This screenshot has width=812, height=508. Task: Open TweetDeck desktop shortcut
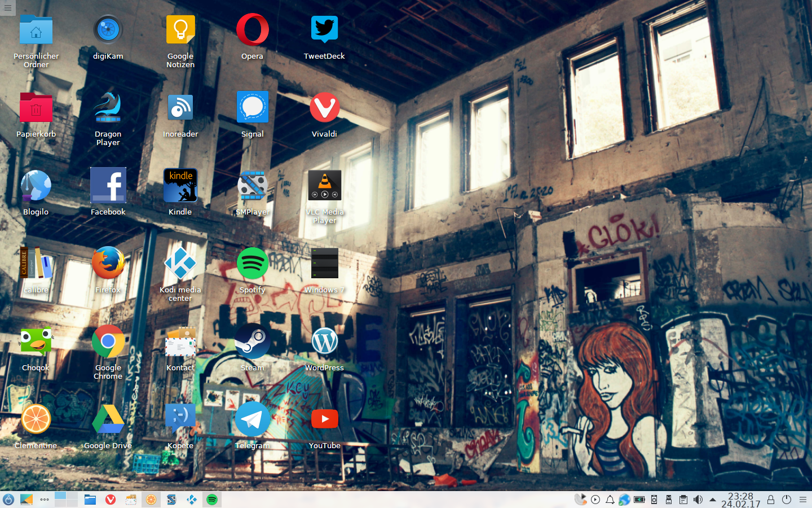point(325,30)
